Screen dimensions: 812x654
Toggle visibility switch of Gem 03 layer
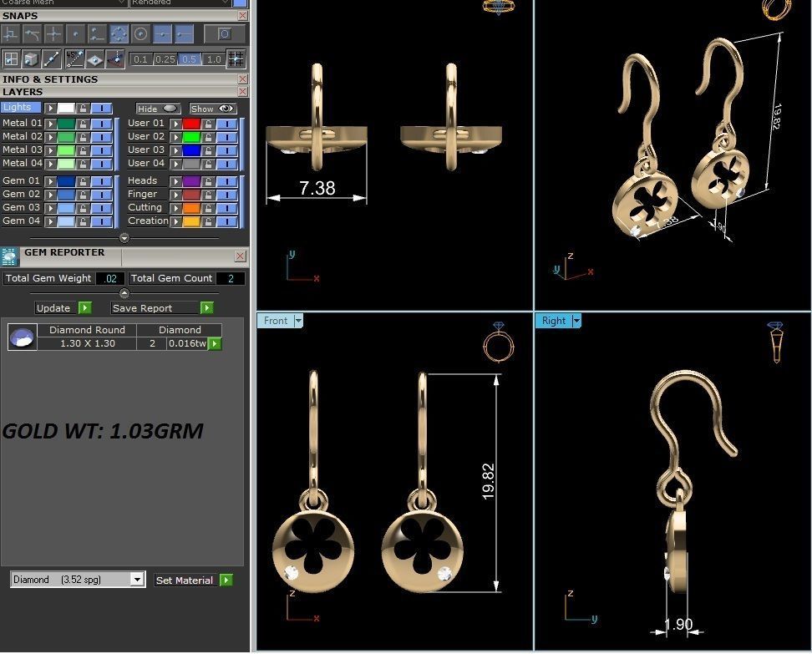click(x=102, y=208)
